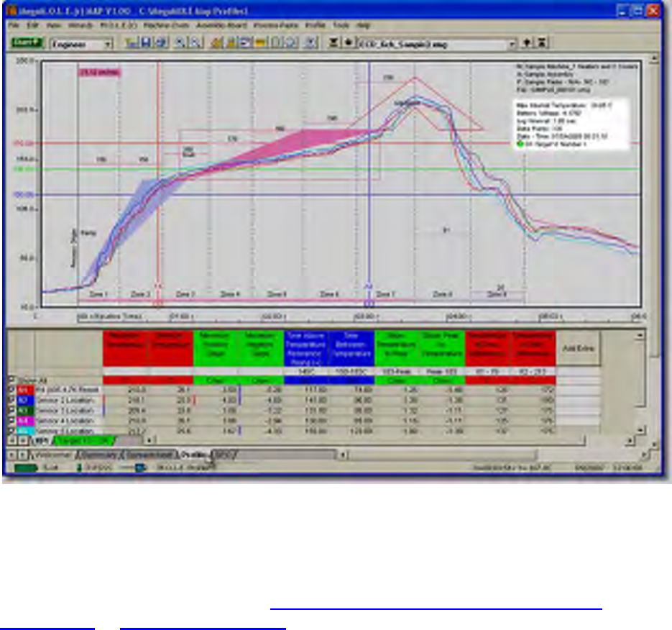The image size is (672, 630).
Task: Click the red M1 color swatch
Action: [x=24, y=390]
